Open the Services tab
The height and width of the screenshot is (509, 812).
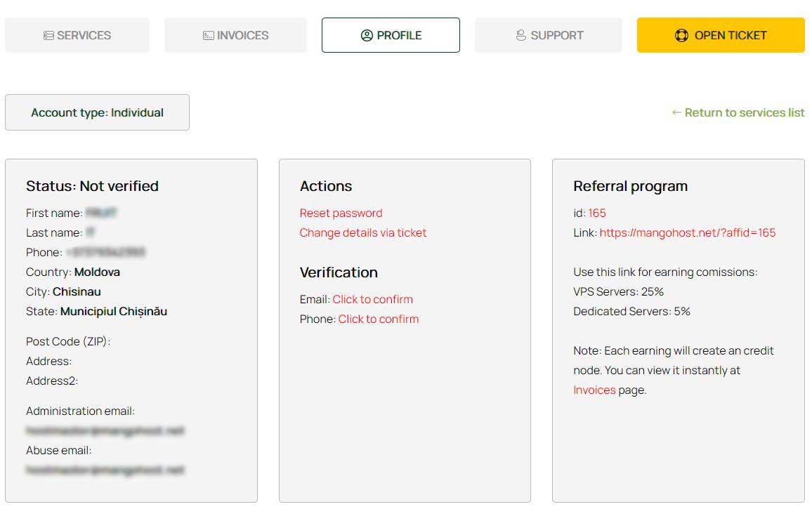click(77, 35)
